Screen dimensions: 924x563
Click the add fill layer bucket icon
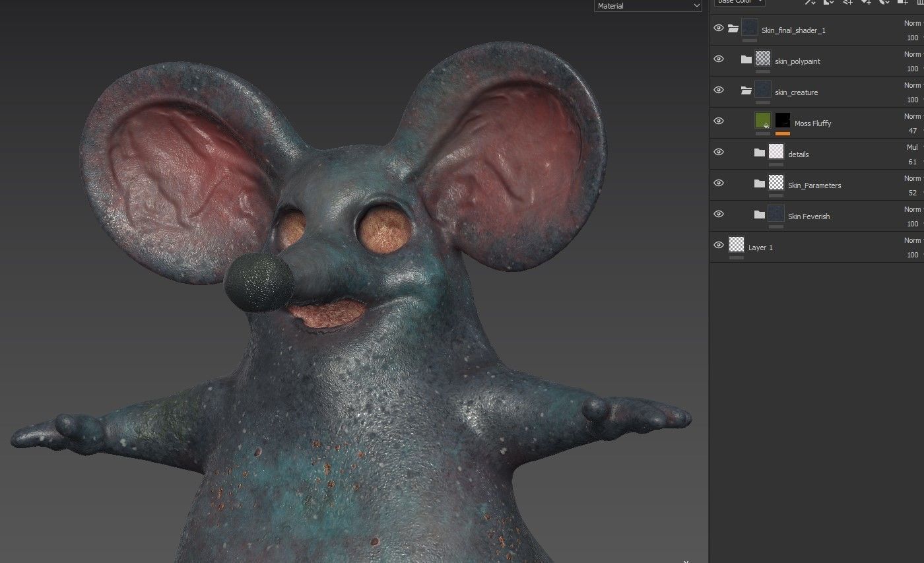point(867,2)
